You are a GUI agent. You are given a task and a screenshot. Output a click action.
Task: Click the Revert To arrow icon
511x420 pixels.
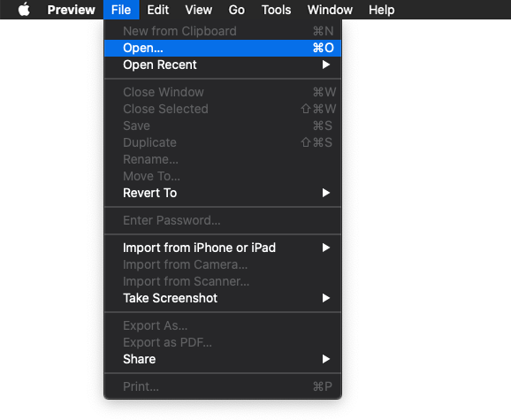326,193
